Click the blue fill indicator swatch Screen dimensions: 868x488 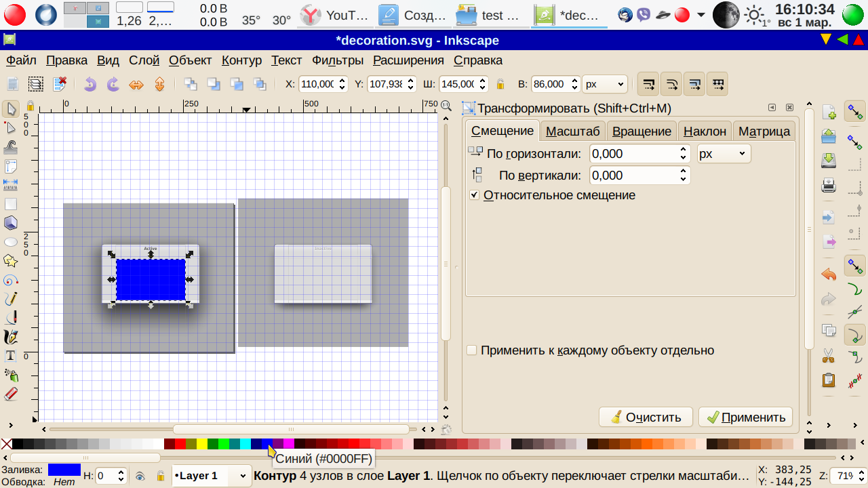click(64, 470)
